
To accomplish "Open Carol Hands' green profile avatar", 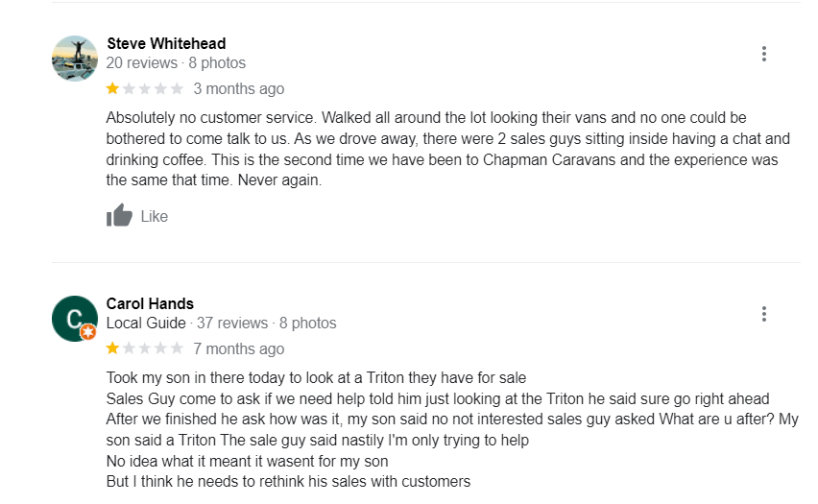I will pos(72,318).
